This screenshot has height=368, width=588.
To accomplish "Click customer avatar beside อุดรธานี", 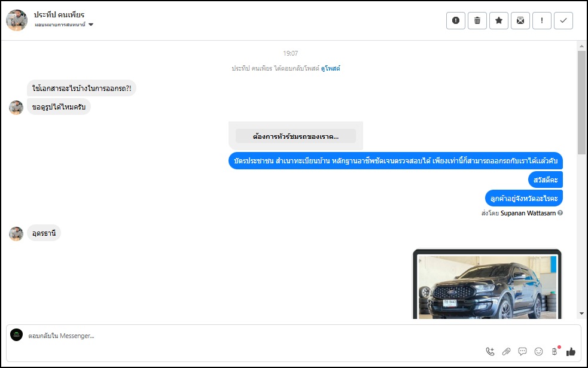I will (x=16, y=234).
